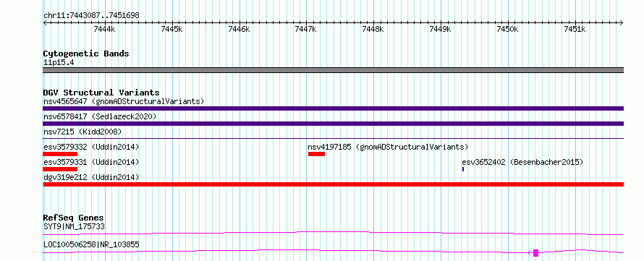
Task: Click the 7444k ruler tick label
Action: coord(104,29)
